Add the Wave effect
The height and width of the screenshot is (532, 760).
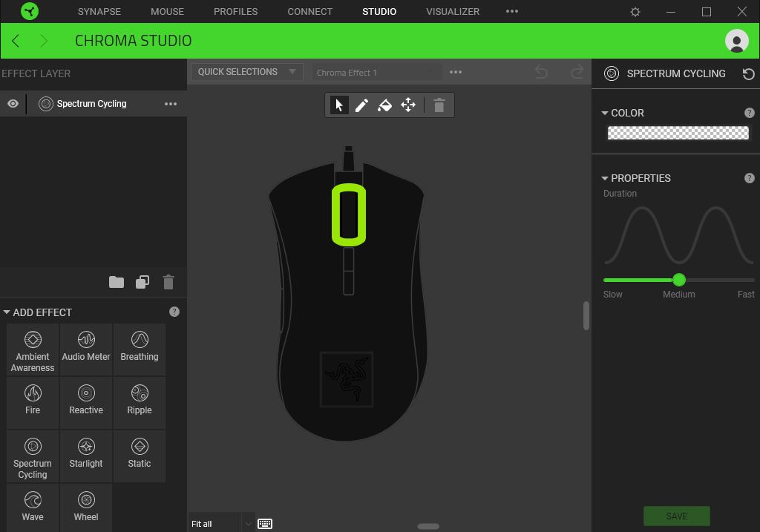click(x=33, y=507)
